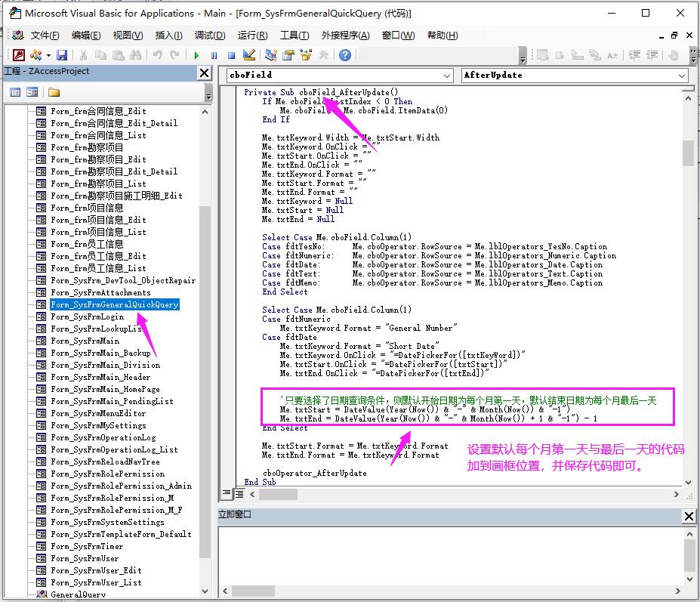Open the 帮助(H) menu
The image size is (700, 602).
tap(443, 36)
